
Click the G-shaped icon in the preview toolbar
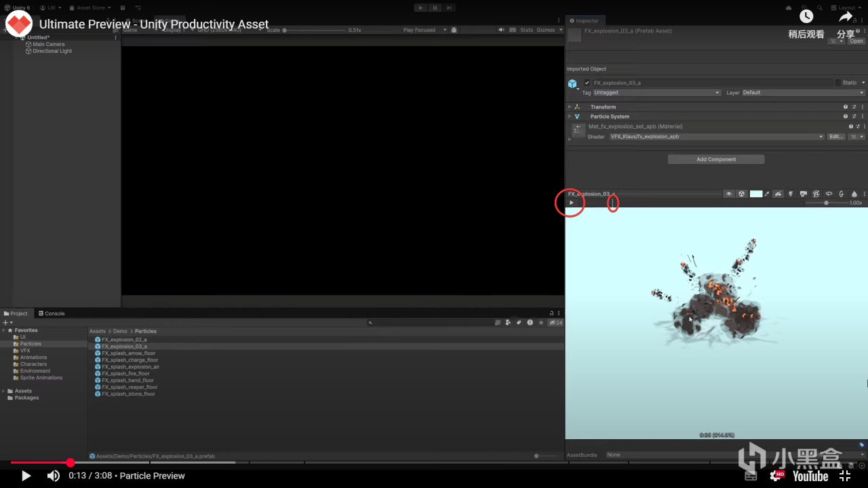point(842,194)
